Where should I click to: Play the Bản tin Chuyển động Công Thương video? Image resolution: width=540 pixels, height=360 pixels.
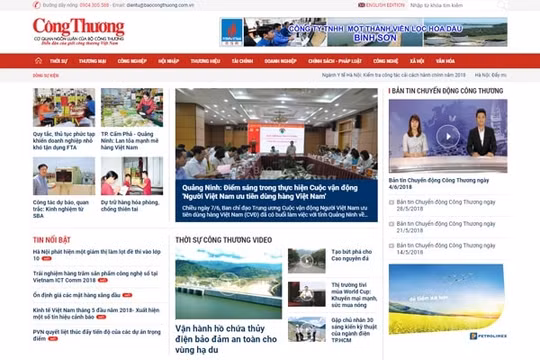coord(448,136)
